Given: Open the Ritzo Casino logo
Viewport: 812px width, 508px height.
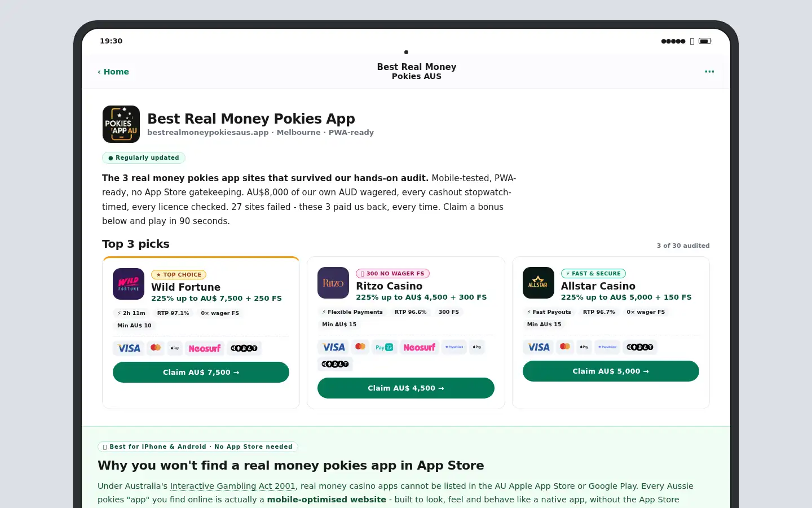Looking at the screenshot, I should (333, 283).
